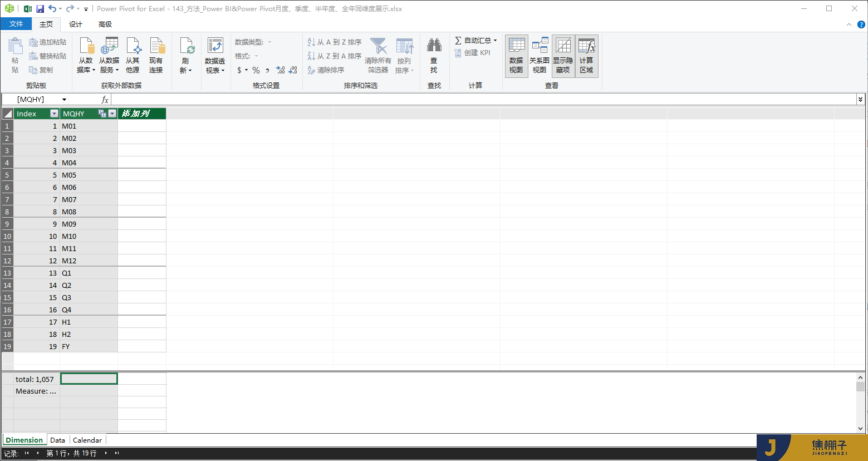Open Index column filter dropdown
The height and width of the screenshot is (461, 868).
(54, 114)
